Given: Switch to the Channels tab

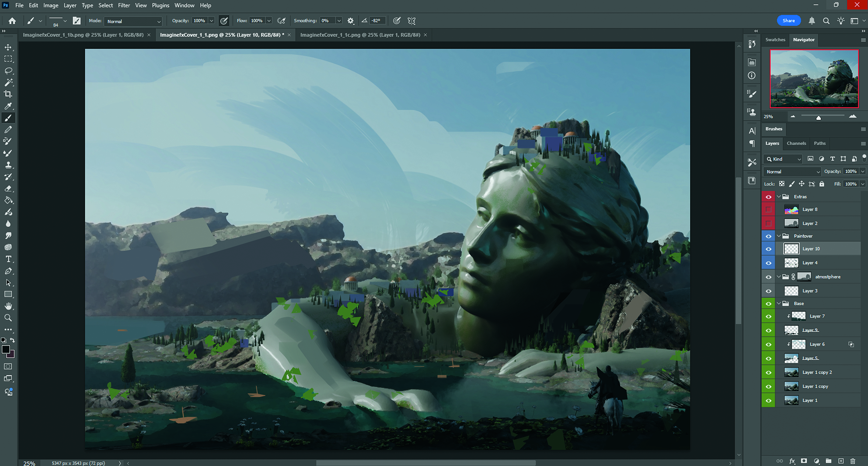Looking at the screenshot, I should 796,143.
